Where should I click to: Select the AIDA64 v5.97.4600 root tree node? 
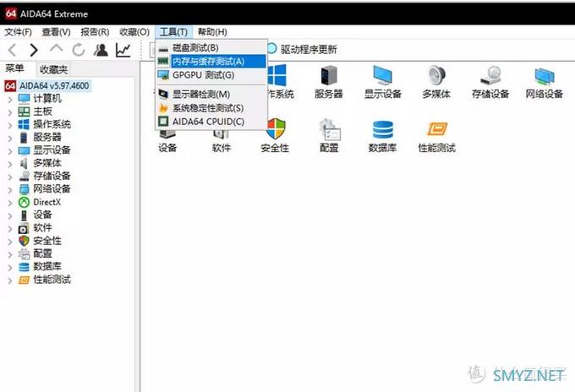54,85
